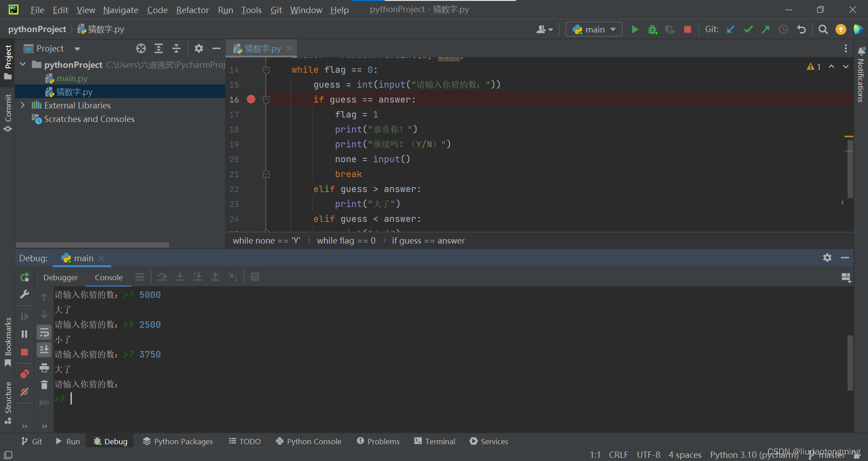868x461 pixels.
Task: Open Project panel gear options
Action: coord(199,48)
